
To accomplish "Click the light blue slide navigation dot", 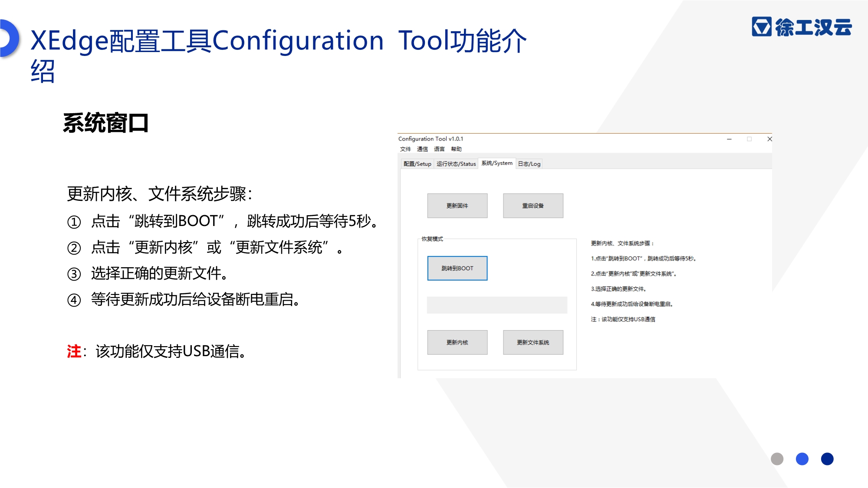I will point(802,459).
